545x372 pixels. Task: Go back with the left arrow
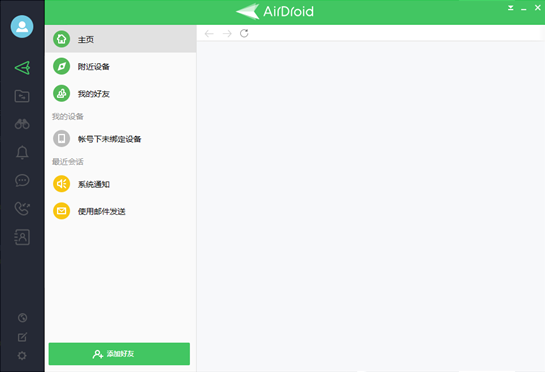(x=209, y=33)
